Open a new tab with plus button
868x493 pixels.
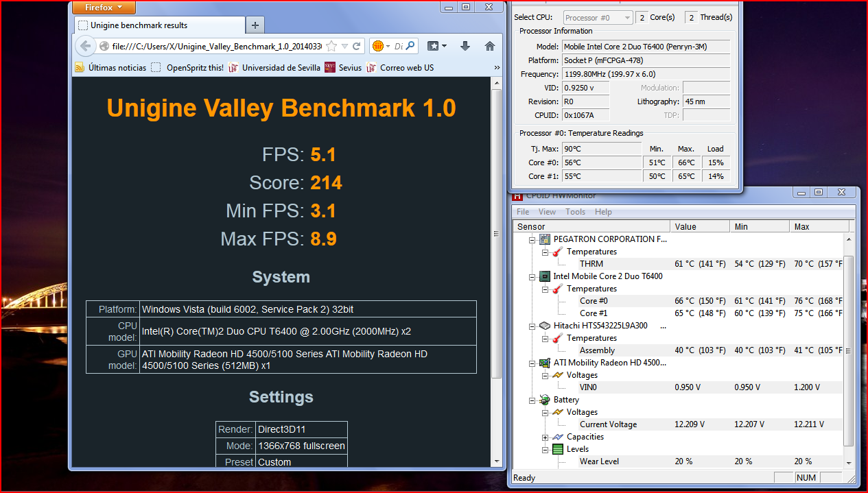point(255,25)
